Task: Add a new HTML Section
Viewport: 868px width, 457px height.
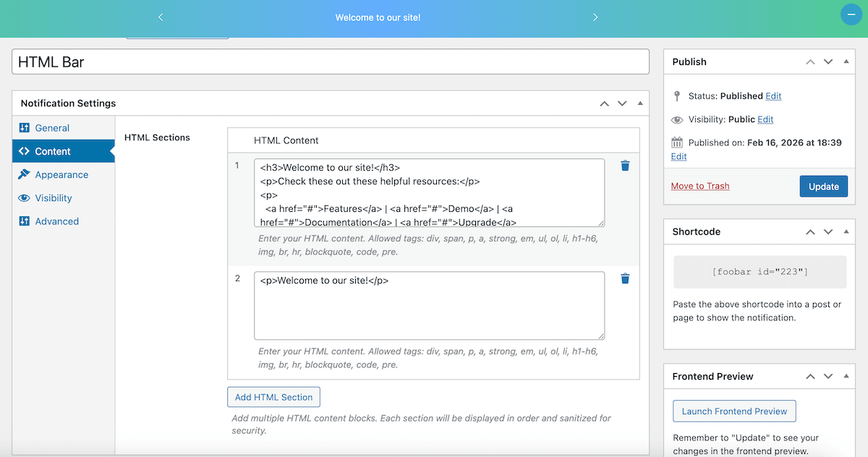Action: point(273,397)
